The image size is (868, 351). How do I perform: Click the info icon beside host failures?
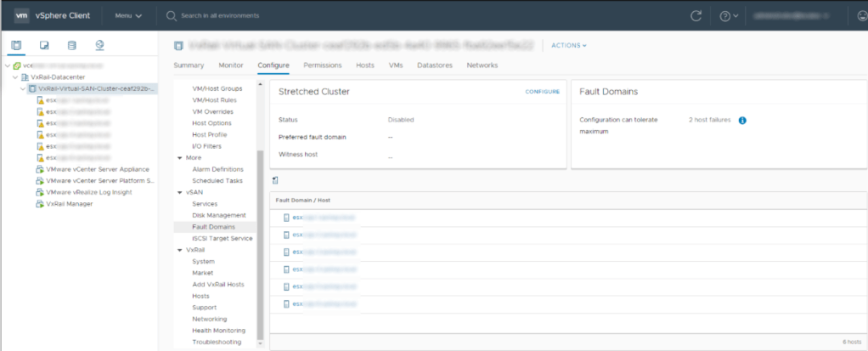point(741,121)
